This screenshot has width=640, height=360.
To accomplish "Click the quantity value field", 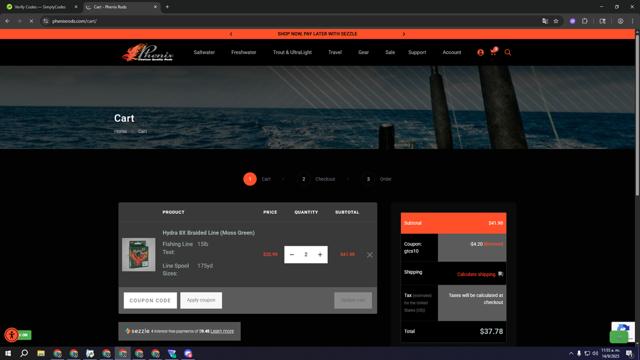I will click(306, 255).
